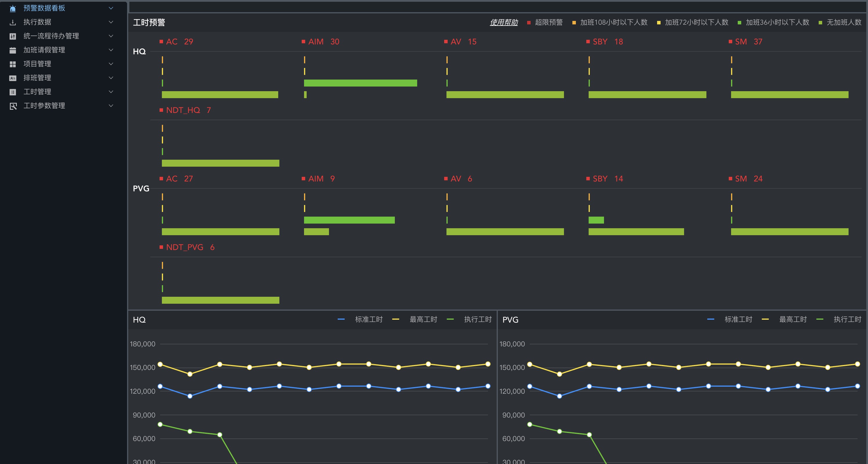Click the PVG AIM 9 card title
This screenshot has width=868, height=464.
[319, 179]
